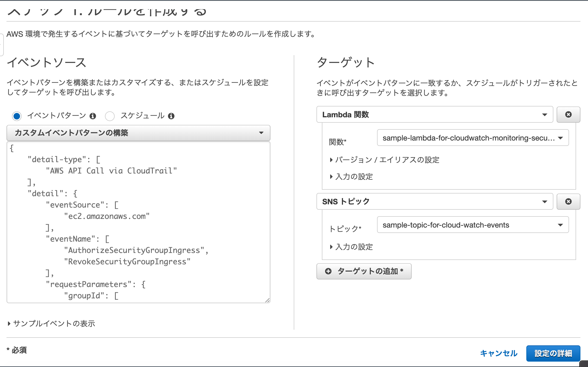
Task: Grab the resize handle of the JSON textarea
Action: pyautogui.click(x=267, y=300)
